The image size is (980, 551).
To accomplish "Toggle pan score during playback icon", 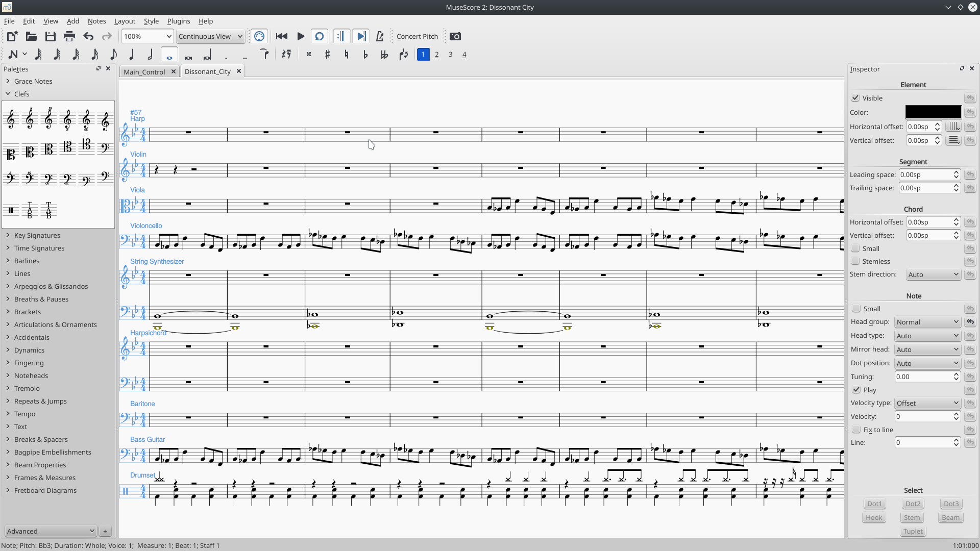I will 360,36.
